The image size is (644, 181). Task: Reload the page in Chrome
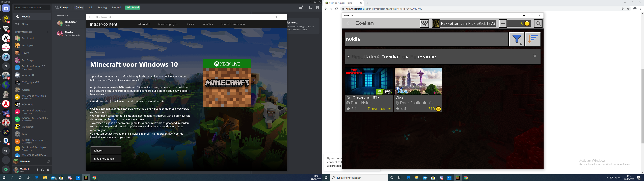336,9
